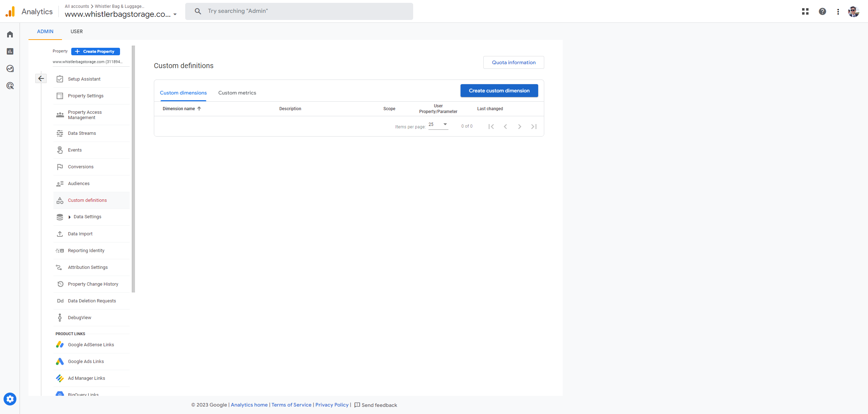Image resolution: width=868 pixels, height=414 pixels.
Task: Click the user account avatar
Action: coord(854,11)
